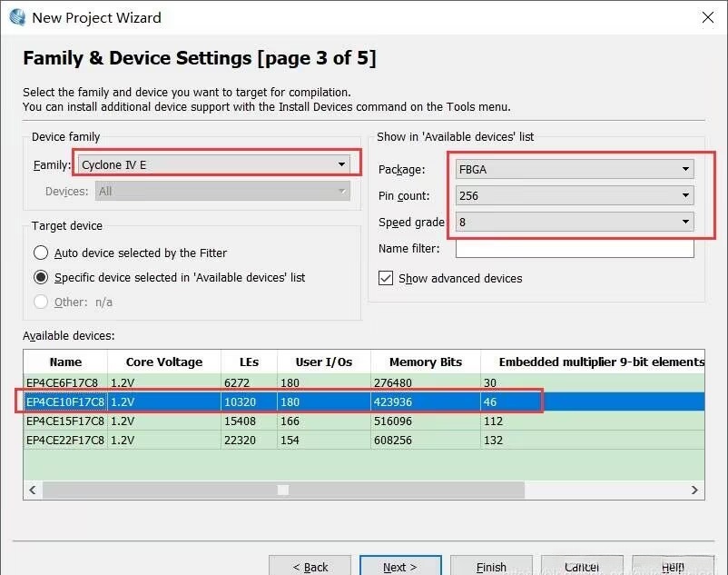Sort by the User I/Os column header
The image size is (728, 575).
[324, 362]
